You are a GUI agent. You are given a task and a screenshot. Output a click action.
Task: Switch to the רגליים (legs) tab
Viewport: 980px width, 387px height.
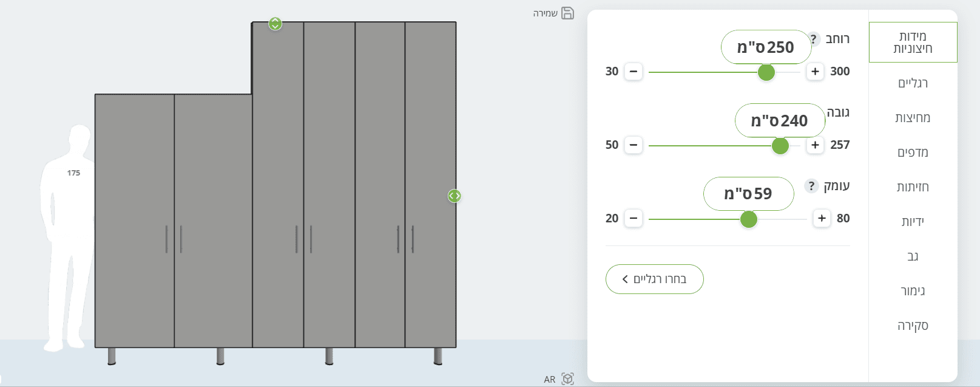click(x=913, y=83)
